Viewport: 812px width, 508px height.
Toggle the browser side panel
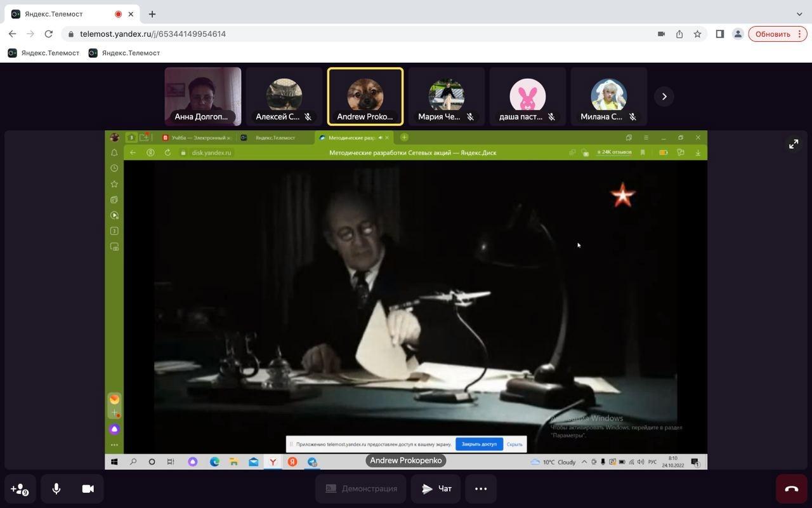(x=720, y=34)
